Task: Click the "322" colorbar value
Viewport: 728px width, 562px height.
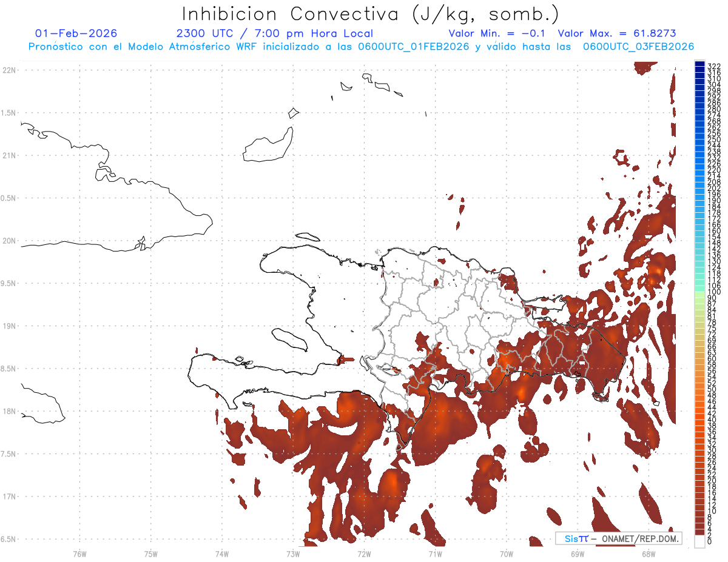Action: click(x=713, y=66)
